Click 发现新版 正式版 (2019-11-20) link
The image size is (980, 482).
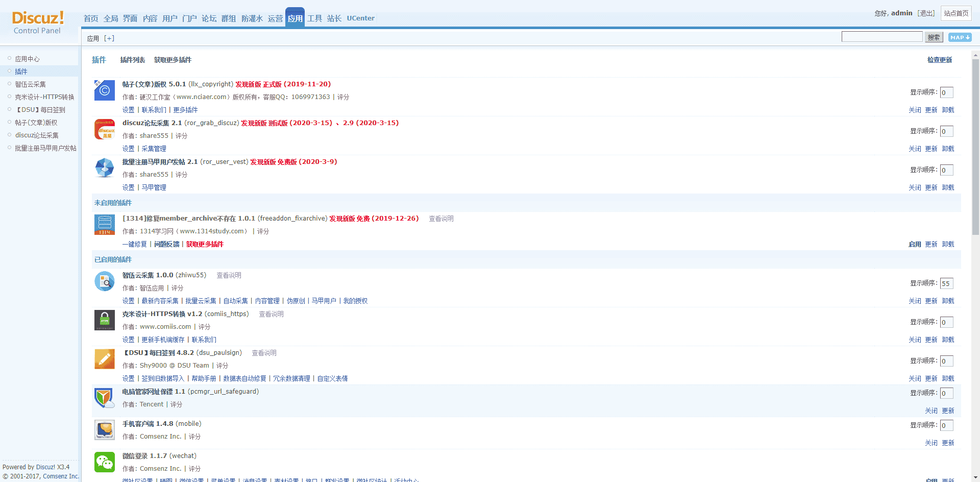pyautogui.click(x=283, y=84)
